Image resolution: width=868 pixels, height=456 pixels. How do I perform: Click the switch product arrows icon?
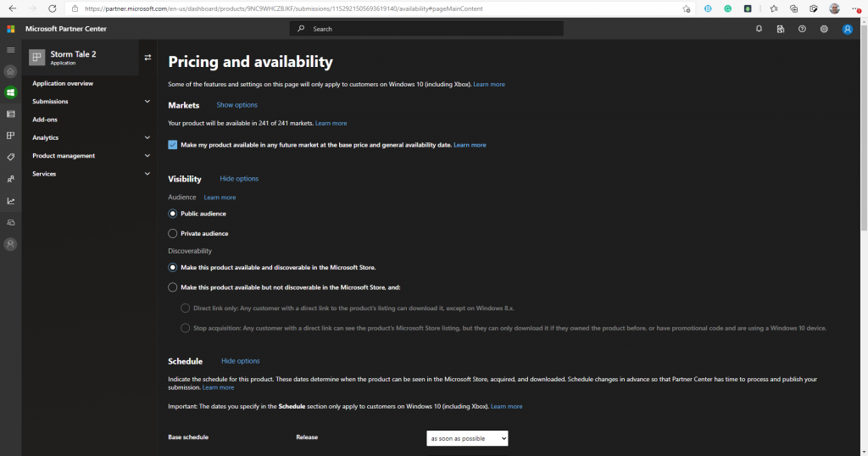click(x=147, y=58)
